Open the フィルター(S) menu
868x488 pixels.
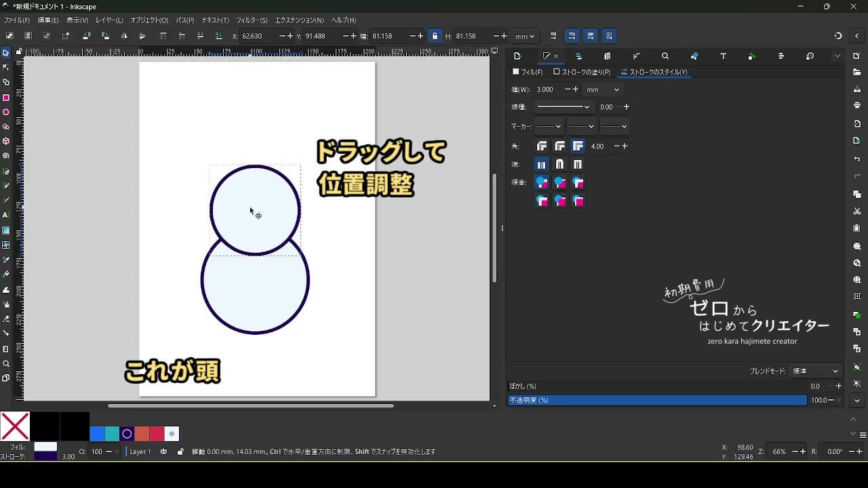(252, 20)
